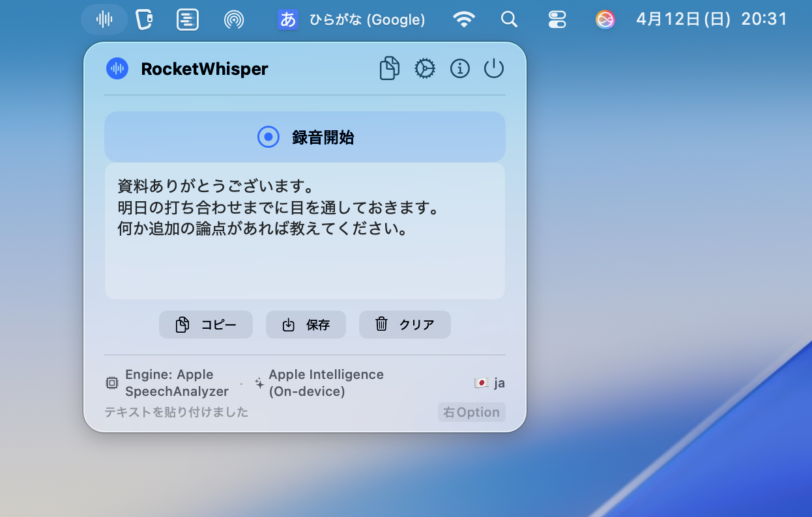
Task: Show info circle icon in RocketWhisper header
Action: [460, 68]
